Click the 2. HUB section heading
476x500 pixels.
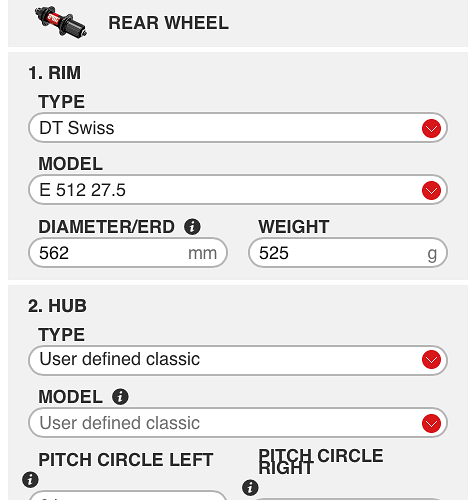tap(57, 306)
